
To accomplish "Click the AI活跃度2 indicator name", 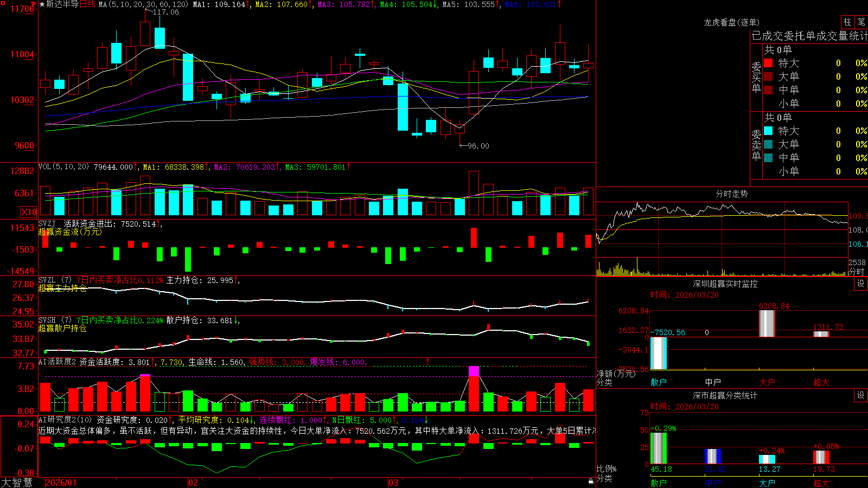I will 58,362.
